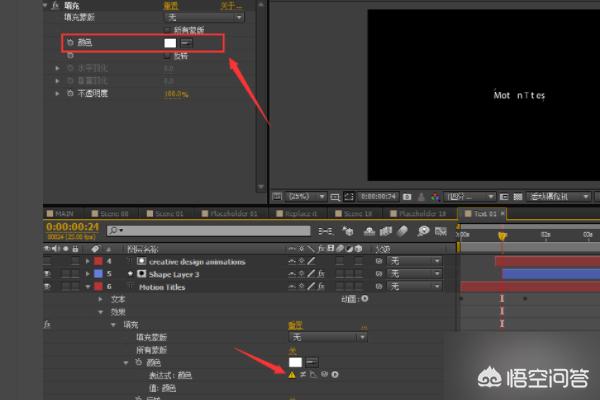Image resolution: width=600 pixels, height=400 pixels.
Task: Toggle the Invert checkbox in Fill effect
Action: tap(166, 56)
